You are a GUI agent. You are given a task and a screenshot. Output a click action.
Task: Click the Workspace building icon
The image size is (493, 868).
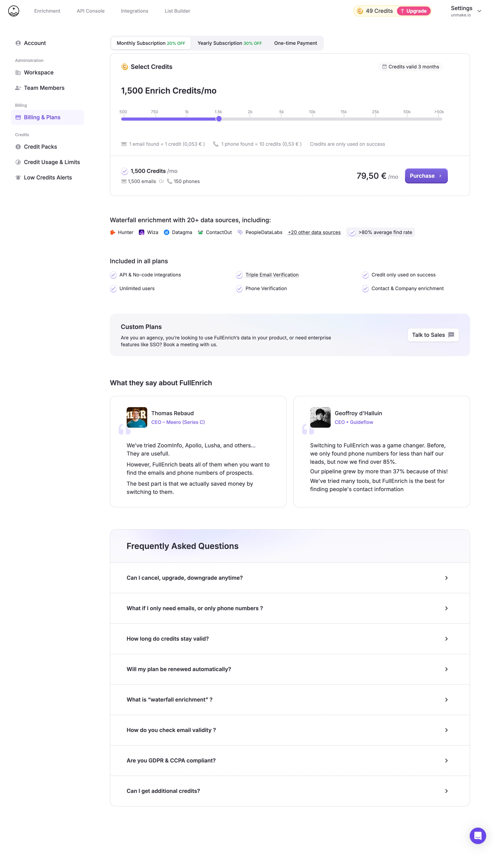(18, 72)
